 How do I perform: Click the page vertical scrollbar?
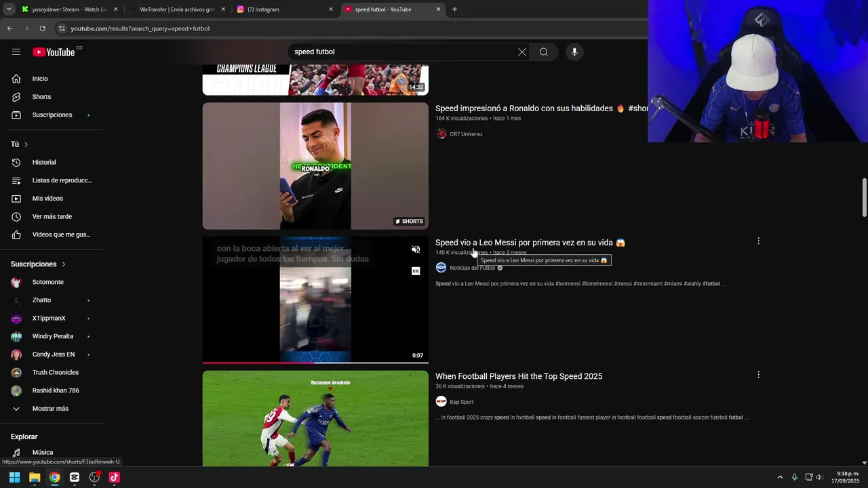pyautogui.click(x=864, y=198)
